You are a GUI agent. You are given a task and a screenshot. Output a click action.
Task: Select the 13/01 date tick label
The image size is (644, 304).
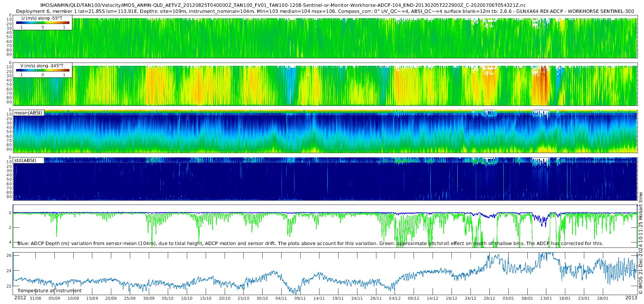546,298
